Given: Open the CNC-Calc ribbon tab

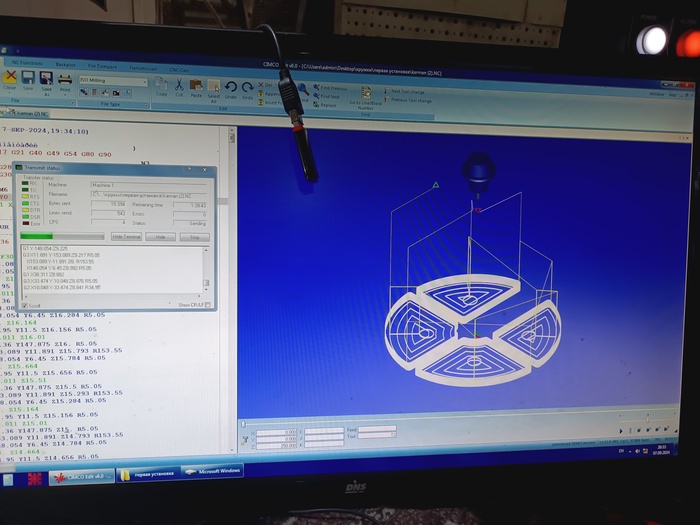Looking at the screenshot, I should pos(179,70).
